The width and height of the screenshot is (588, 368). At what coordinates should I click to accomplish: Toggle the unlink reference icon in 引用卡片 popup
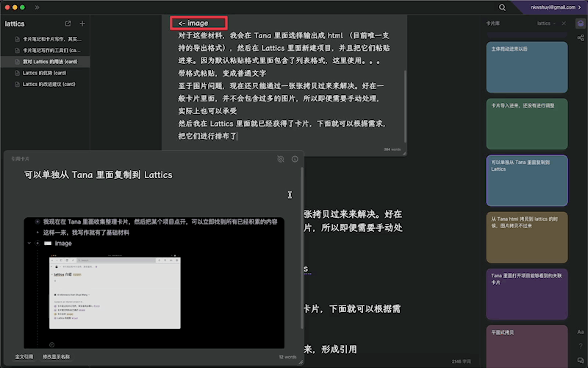pyautogui.click(x=281, y=159)
